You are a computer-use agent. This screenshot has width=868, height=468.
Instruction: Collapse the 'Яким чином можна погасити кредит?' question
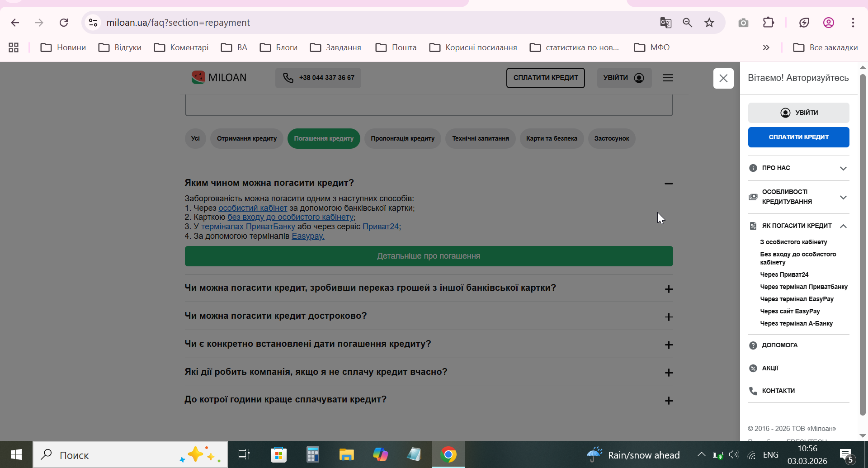(669, 184)
